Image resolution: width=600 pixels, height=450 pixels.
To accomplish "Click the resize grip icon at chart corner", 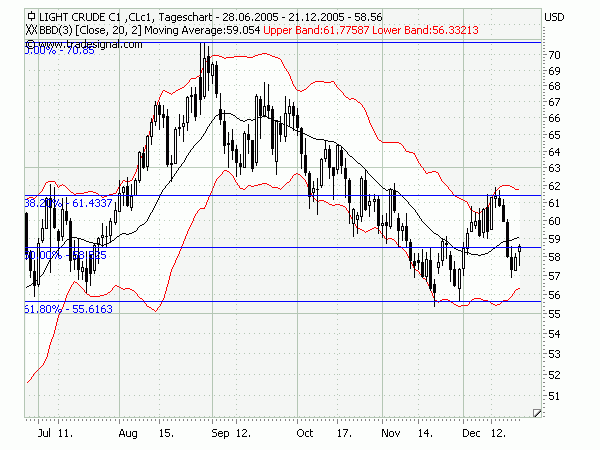I will point(537,413).
